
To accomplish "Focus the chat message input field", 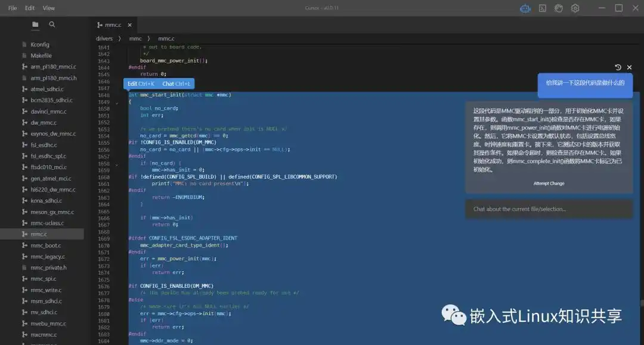I will (x=548, y=209).
